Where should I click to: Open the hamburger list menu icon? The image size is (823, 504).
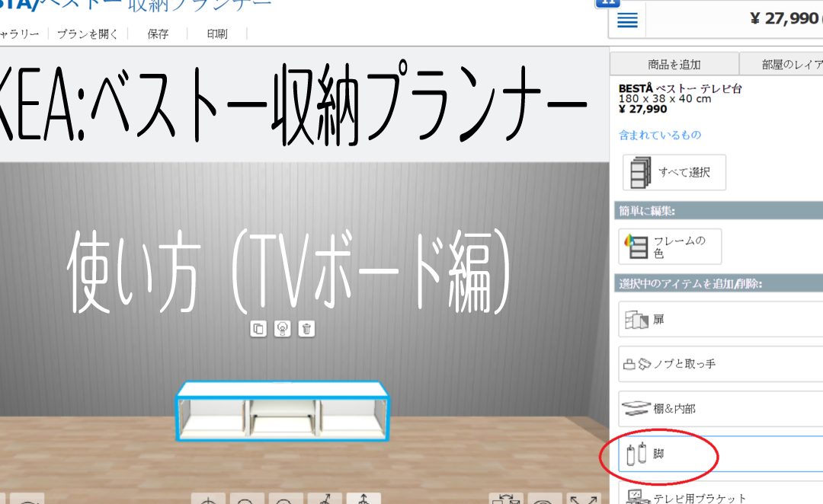point(627,20)
